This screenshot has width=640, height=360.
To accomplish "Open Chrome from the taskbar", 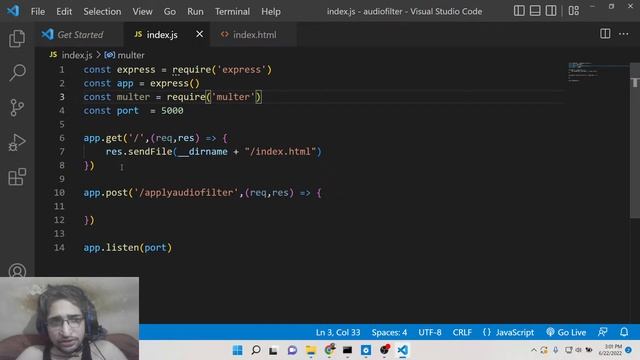I will coord(329,350).
